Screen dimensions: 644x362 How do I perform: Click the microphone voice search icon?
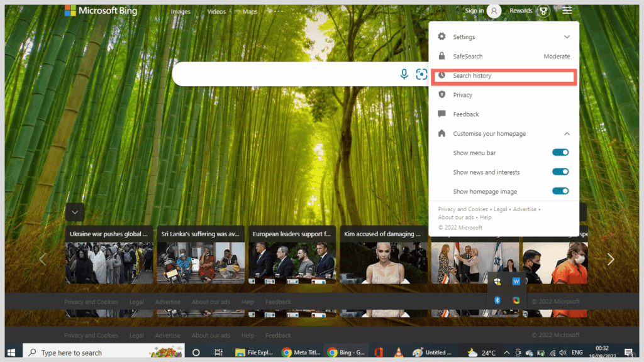(x=404, y=74)
